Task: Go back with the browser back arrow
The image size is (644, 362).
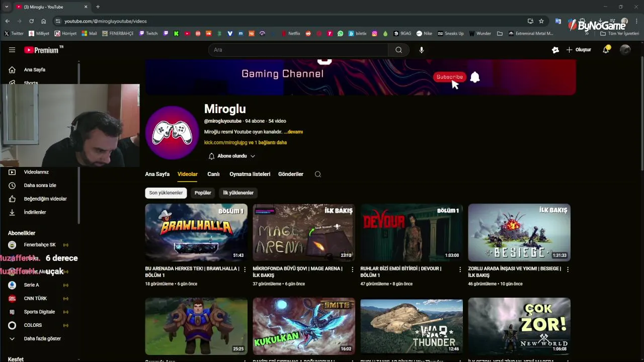Action: tap(7, 21)
